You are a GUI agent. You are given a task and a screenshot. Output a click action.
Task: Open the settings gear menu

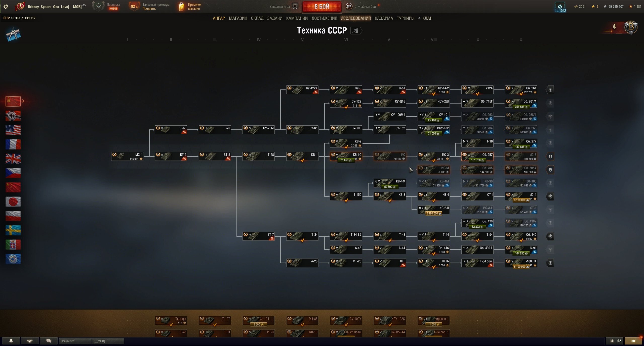(6, 7)
